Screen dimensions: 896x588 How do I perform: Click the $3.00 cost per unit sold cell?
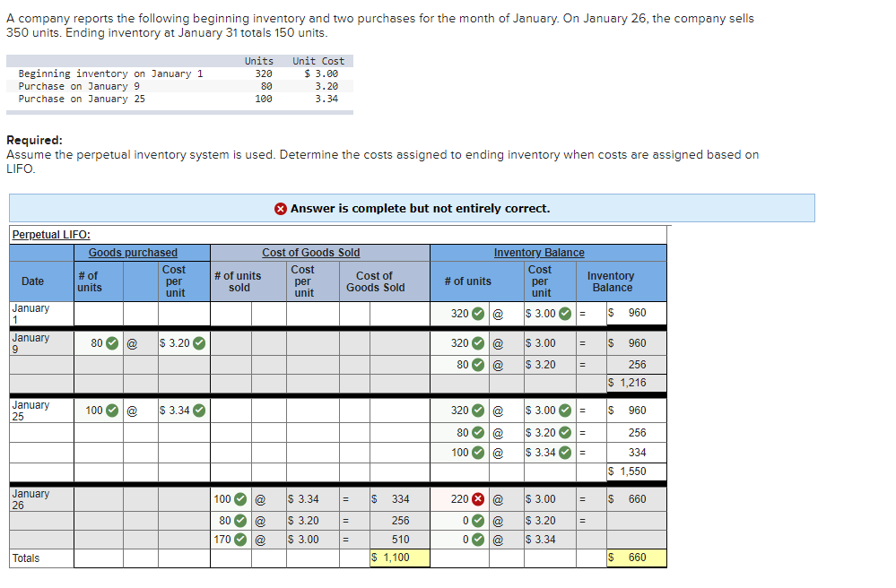(313, 540)
